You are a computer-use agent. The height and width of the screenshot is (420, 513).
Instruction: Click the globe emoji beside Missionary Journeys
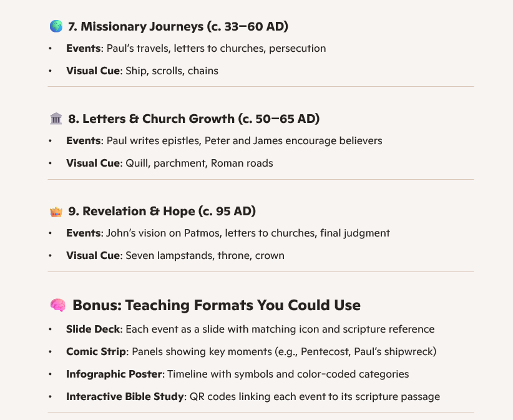coord(56,26)
